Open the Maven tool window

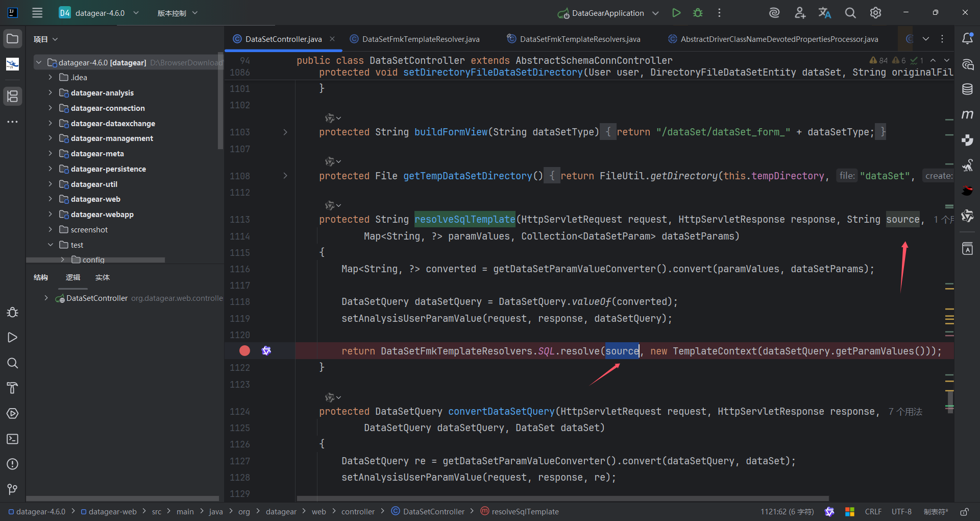pyautogui.click(x=967, y=114)
